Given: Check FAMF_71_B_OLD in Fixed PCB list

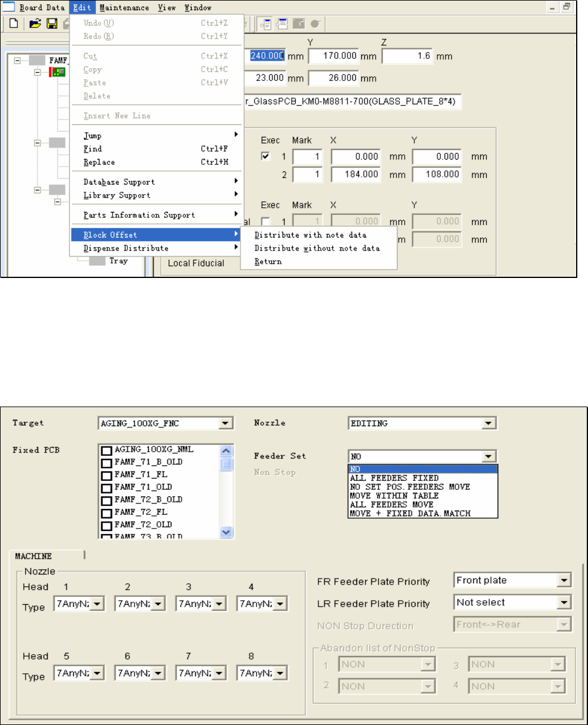Looking at the screenshot, I should [107, 462].
